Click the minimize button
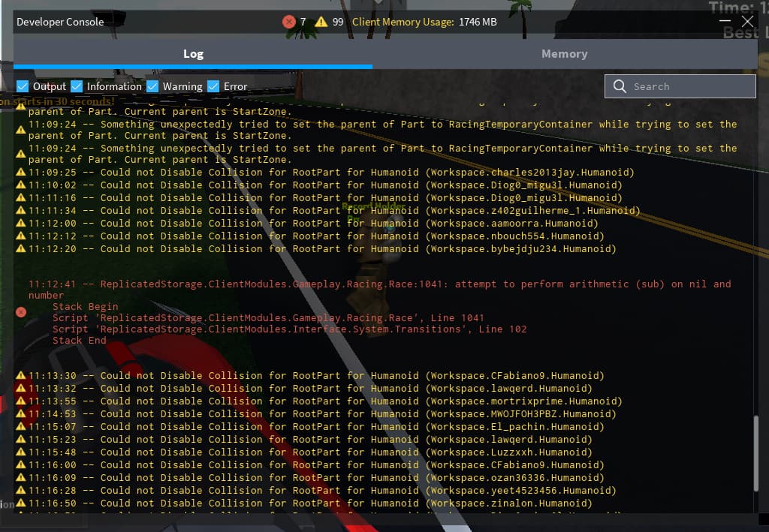Viewport: 769px width, 532px height. (x=725, y=22)
